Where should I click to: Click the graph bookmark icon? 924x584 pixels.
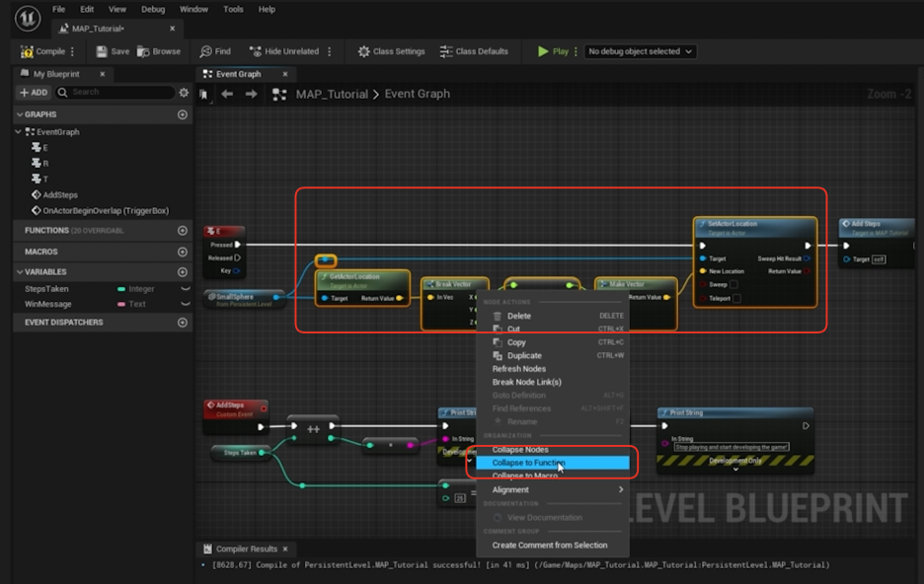point(204,94)
